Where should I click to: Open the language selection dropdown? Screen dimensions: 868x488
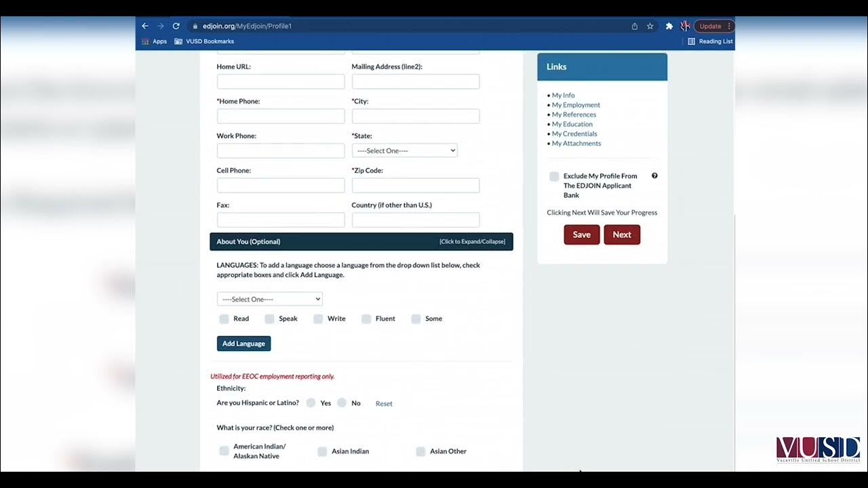tap(270, 299)
